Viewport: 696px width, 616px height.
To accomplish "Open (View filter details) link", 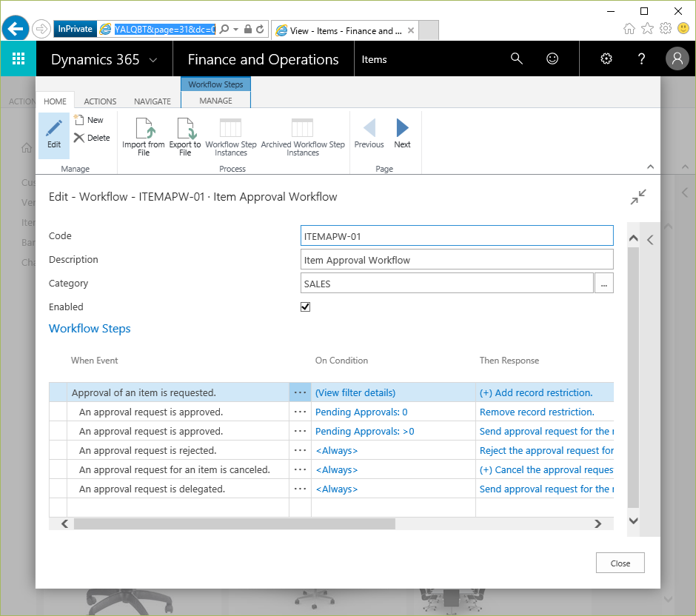I will [x=355, y=392].
